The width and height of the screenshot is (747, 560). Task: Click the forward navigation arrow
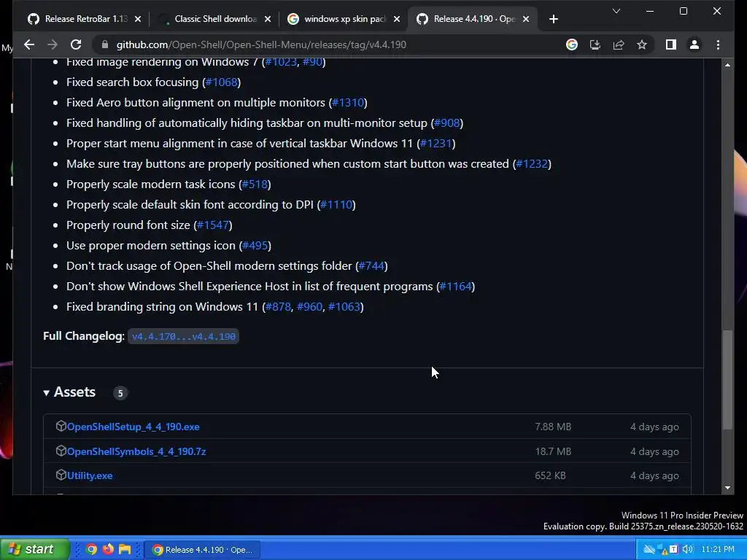(x=53, y=44)
